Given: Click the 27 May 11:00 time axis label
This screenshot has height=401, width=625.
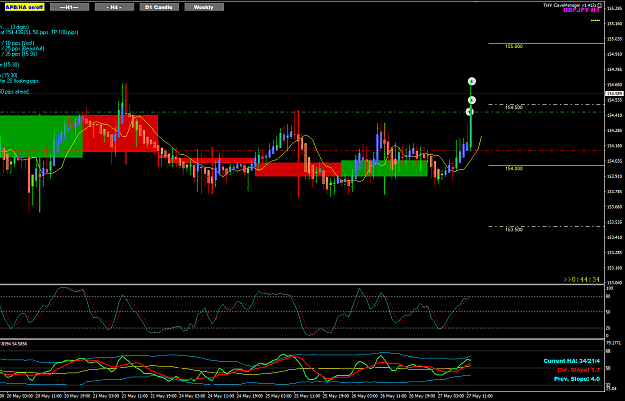Looking at the screenshot, I should pyautogui.click(x=479, y=396).
